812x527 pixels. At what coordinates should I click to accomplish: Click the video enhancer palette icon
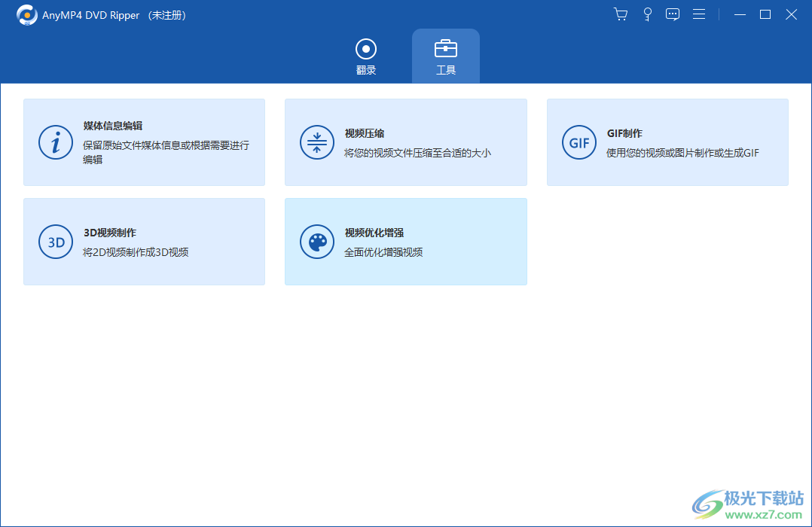(x=317, y=242)
